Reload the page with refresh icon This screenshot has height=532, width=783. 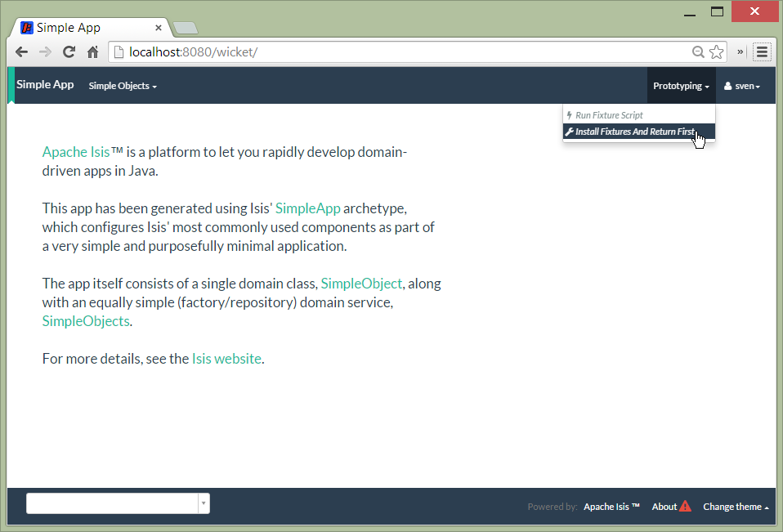(x=69, y=51)
